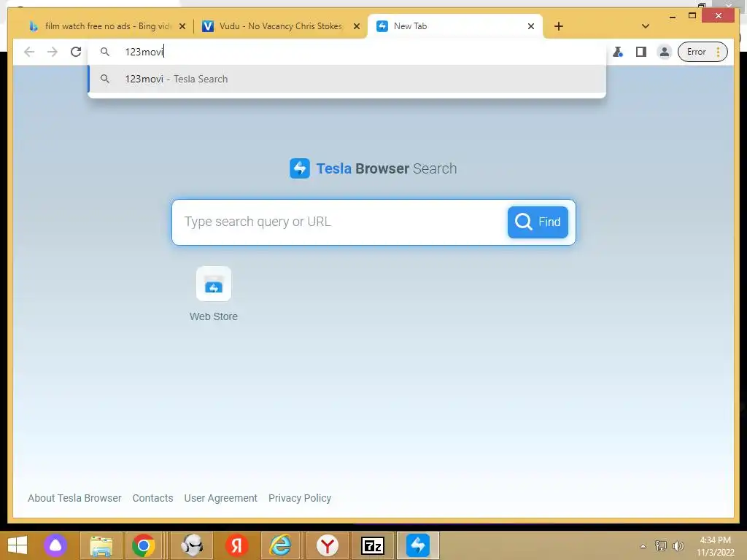Open the volume speaker tray icon
This screenshot has height=560, width=747.
point(678,546)
